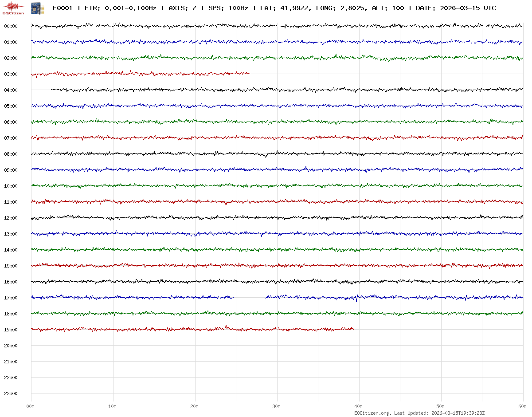
Task: Click the end of the 03:00 red trace
Action: coord(249,73)
